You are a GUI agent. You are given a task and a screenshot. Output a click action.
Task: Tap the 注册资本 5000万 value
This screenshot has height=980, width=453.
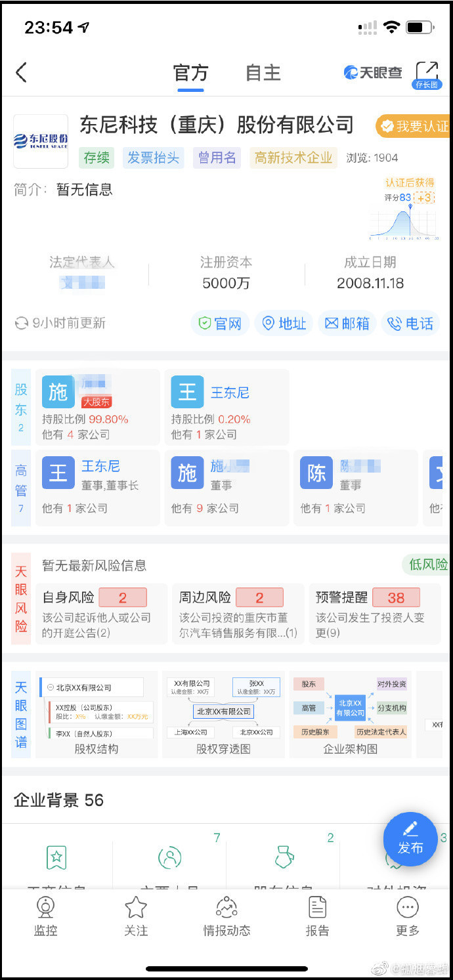(x=226, y=284)
